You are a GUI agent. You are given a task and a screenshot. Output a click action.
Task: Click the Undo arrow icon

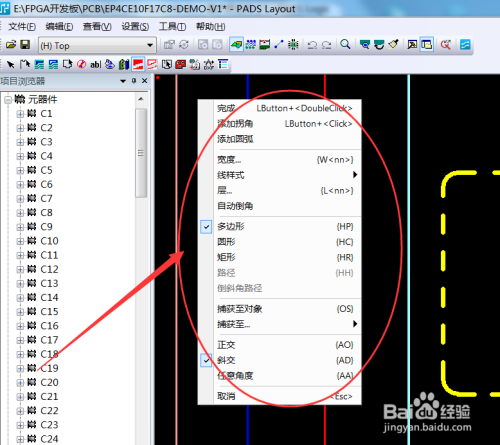[312, 45]
